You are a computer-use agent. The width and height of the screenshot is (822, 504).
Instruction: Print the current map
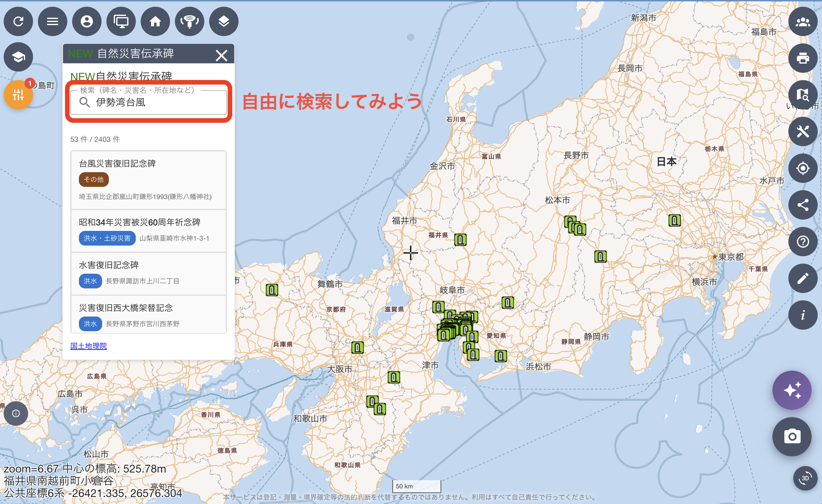click(x=803, y=58)
